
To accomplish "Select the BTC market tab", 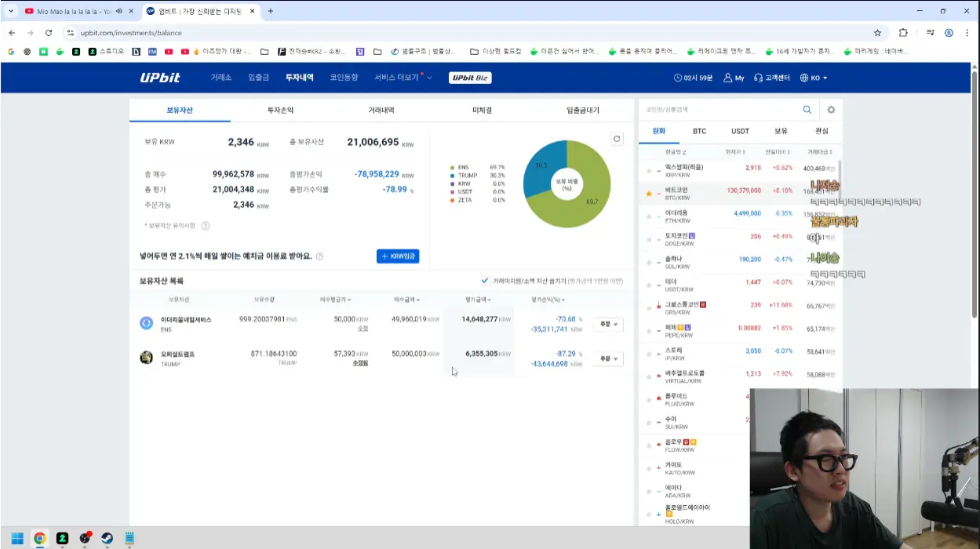I will tap(699, 132).
